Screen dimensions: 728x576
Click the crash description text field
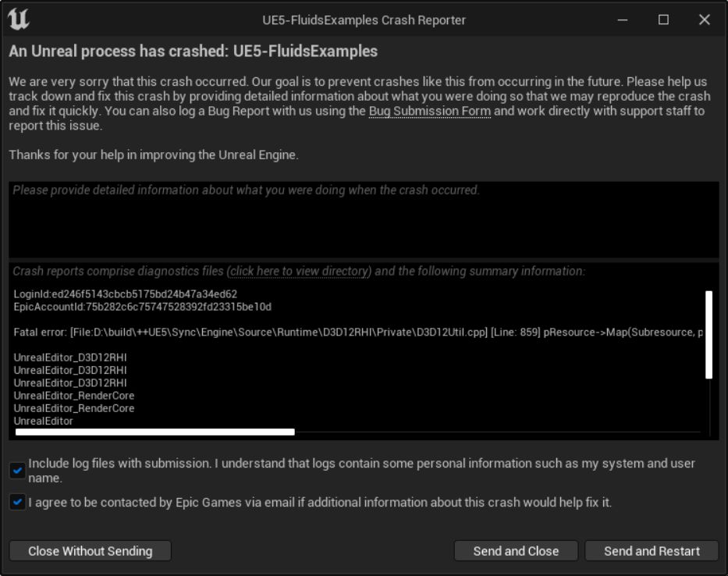click(x=364, y=219)
